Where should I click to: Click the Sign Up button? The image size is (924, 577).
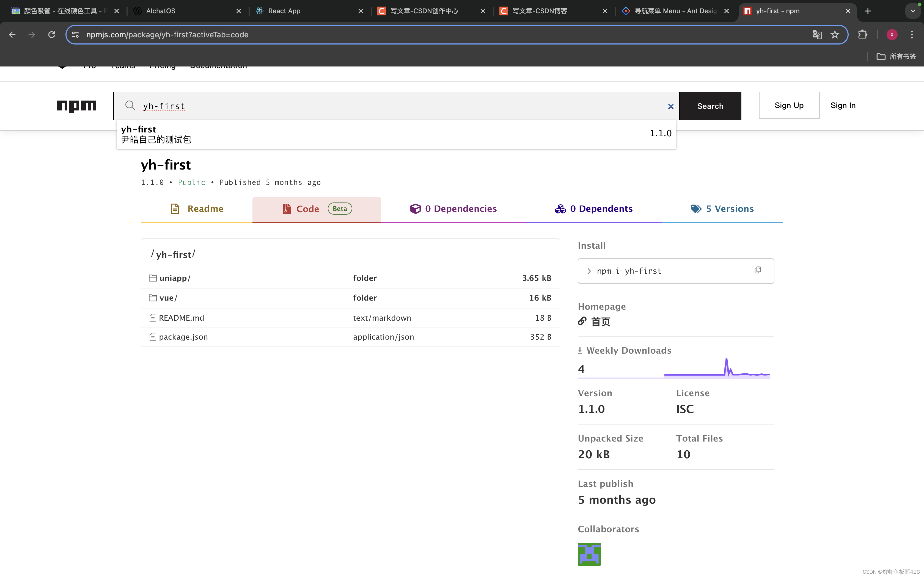tap(789, 105)
